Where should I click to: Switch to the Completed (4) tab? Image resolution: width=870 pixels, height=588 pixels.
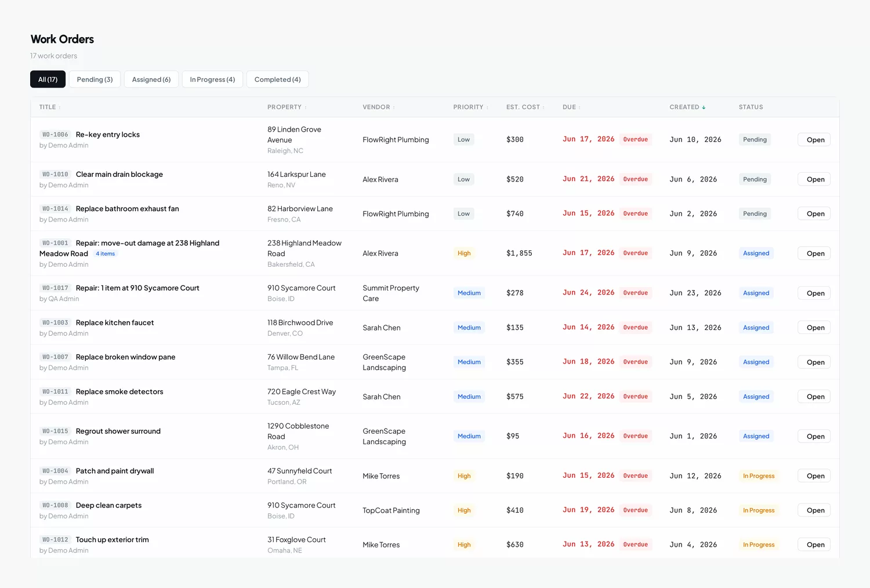pyautogui.click(x=277, y=79)
